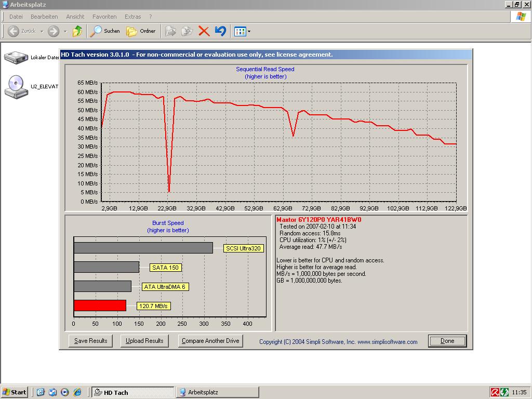
Task: Click the first quick launch icon
Action: (x=41, y=392)
